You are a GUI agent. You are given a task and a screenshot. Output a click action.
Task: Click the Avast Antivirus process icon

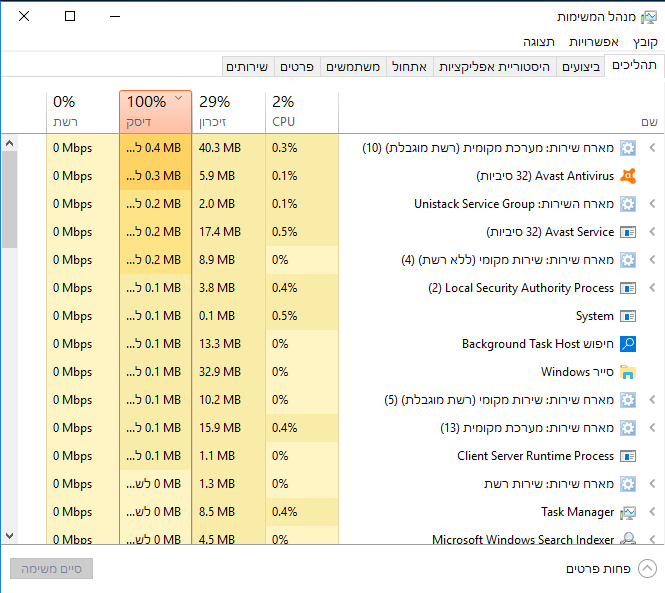point(628,176)
